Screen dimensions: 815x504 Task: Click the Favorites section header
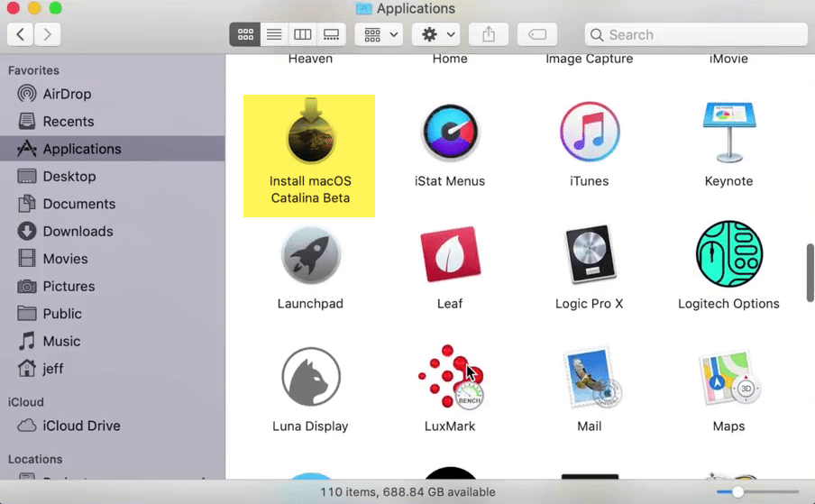pos(33,70)
